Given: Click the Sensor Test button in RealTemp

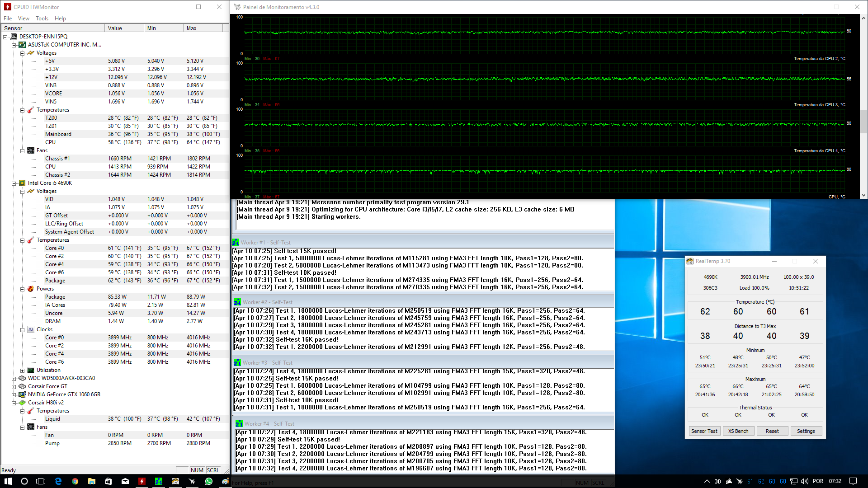Looking at the screenshot, I should 704,431.
